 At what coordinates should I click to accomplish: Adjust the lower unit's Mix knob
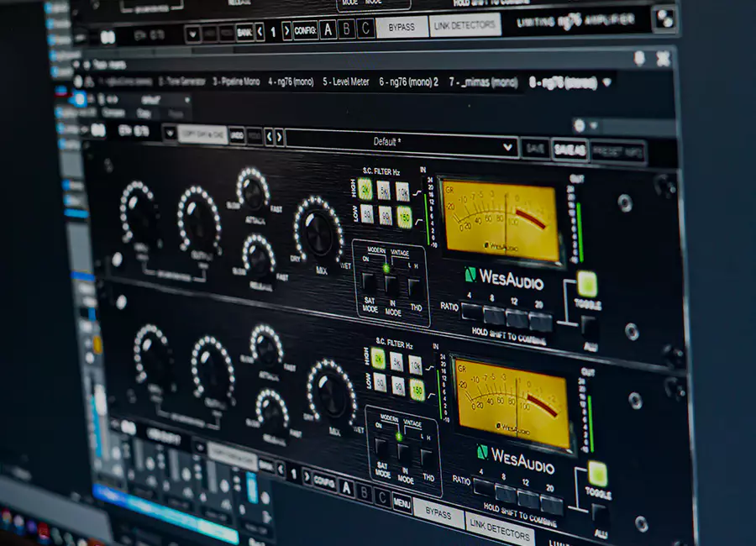coord(332,394)
